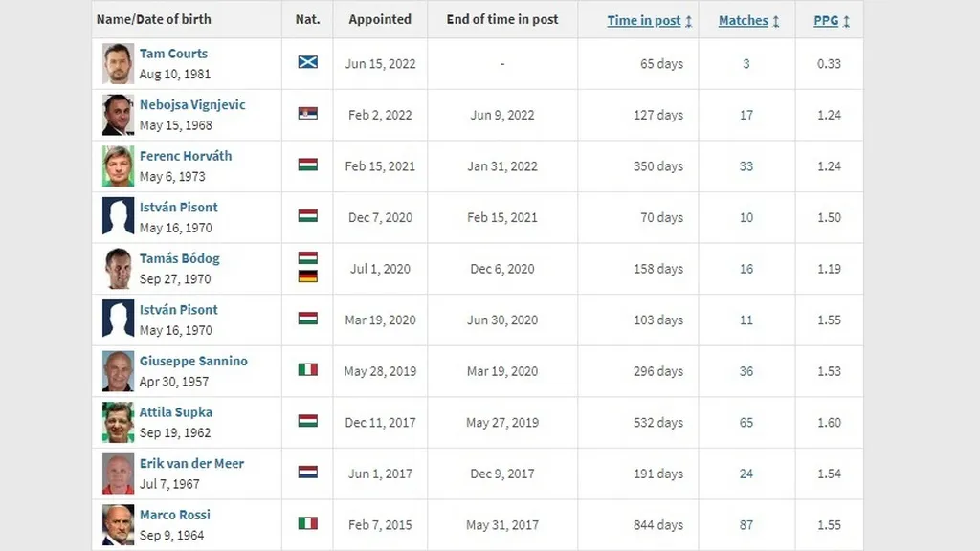Click Hungary flag for Attila Supka
This screenshot has height=551, width=980.
pos(307,420)
